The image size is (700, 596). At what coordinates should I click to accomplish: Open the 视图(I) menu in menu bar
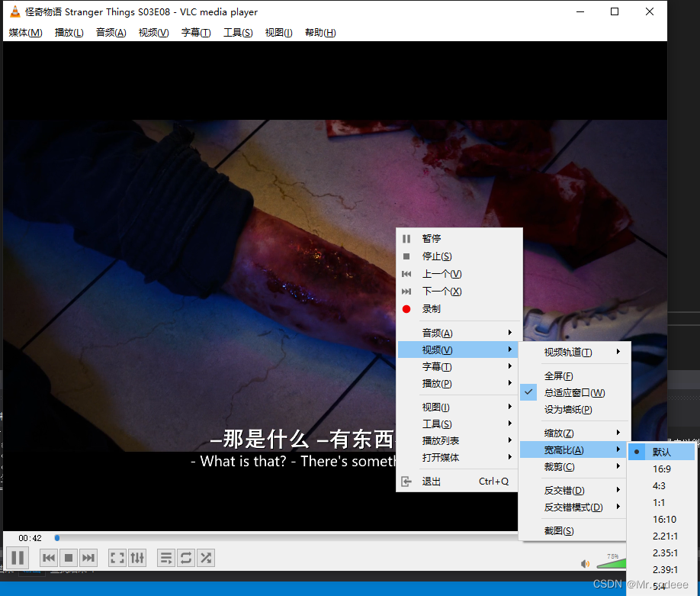tap(278, 33)
